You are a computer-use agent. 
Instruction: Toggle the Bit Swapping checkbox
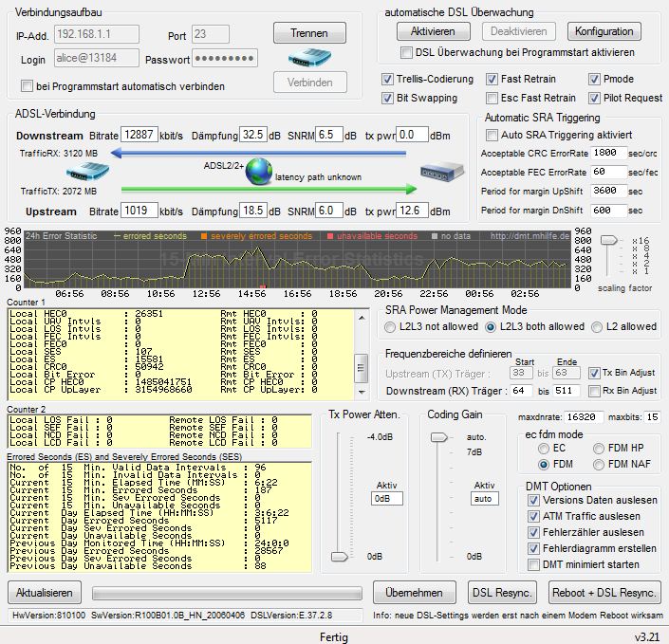tap(387, 98)
